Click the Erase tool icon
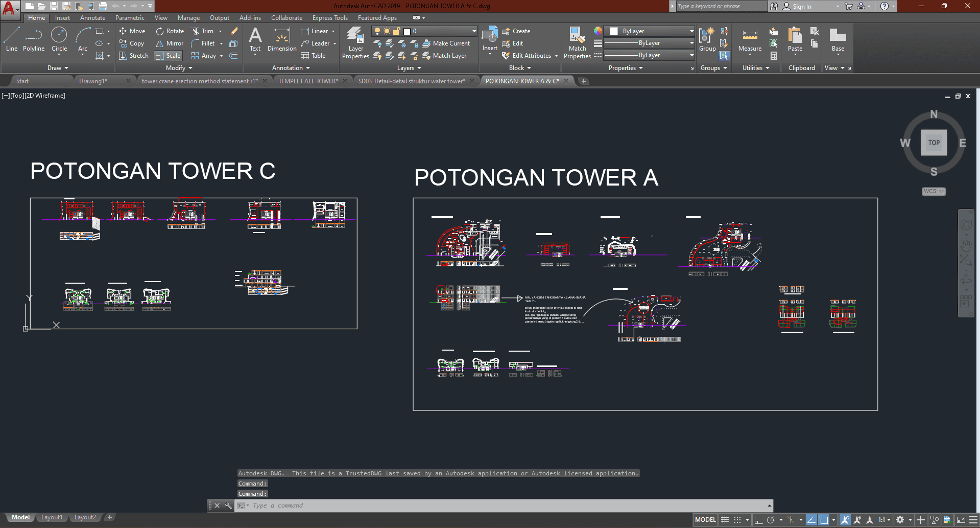The image size is (980, 528). [234, 31]
